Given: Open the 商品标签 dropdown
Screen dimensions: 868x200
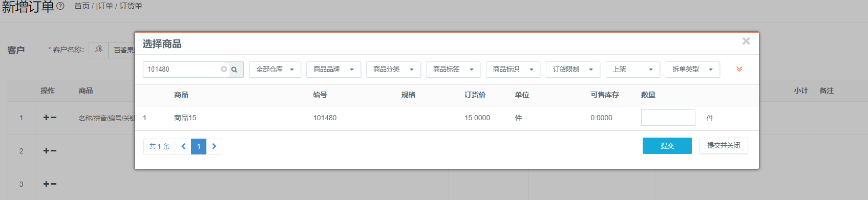Looking at the screenshot, I should [x=453, y=70].
